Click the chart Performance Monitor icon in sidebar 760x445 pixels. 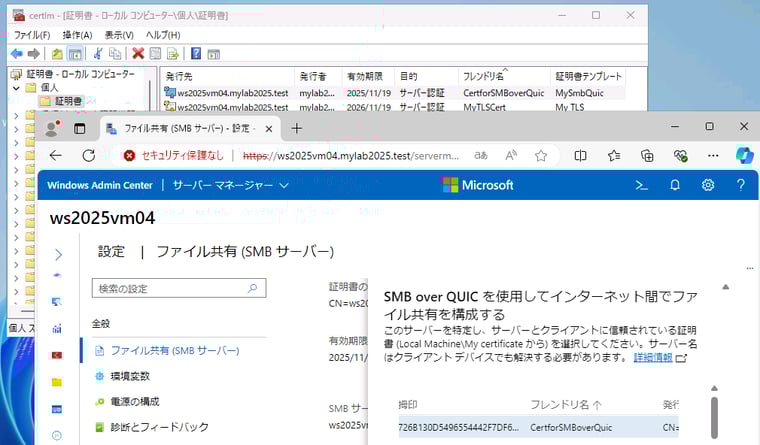pos(57,329)
